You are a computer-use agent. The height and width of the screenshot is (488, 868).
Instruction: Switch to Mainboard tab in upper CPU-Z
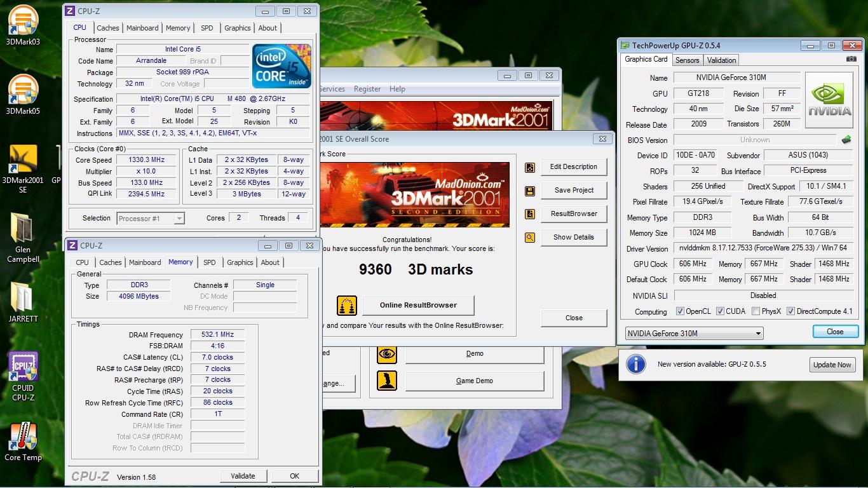point(142,28)
